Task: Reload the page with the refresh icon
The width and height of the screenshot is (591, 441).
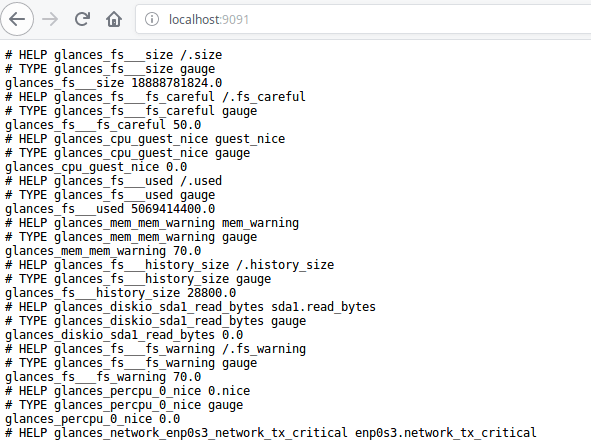Action: [82, 19]
